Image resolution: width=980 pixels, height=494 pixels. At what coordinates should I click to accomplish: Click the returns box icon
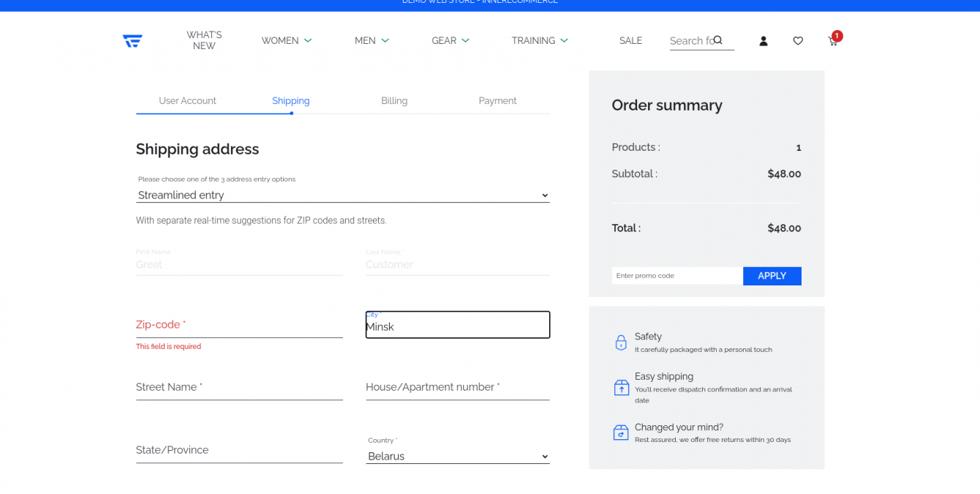click(621, 433)
